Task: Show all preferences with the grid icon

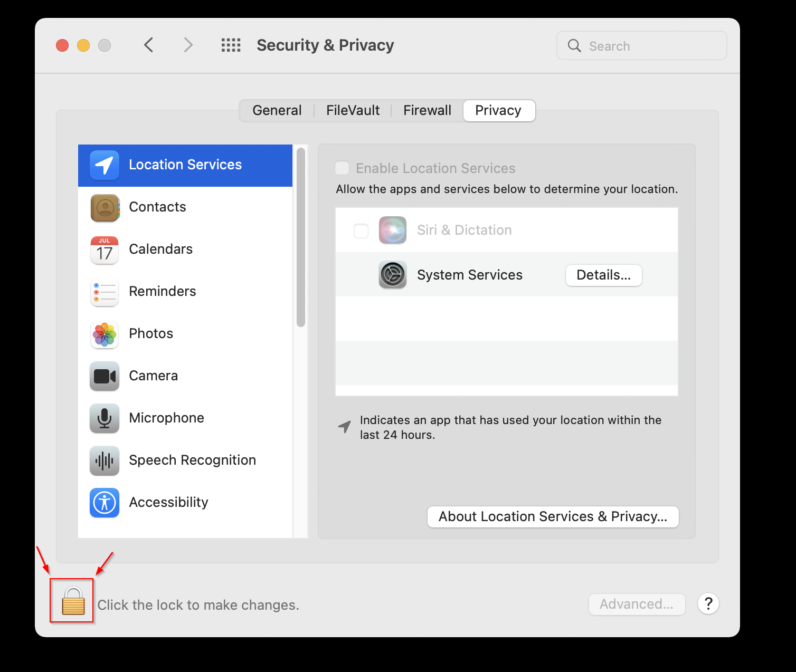Action: click(x=231, y=45)
